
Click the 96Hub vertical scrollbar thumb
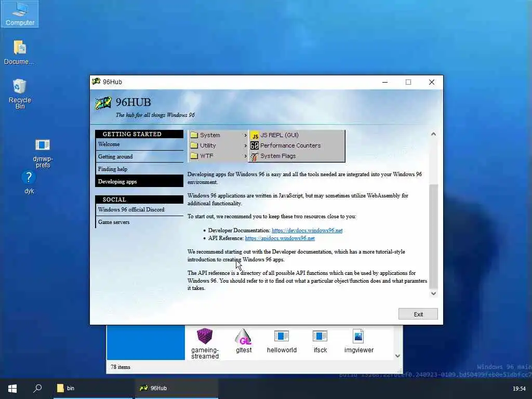433,236
